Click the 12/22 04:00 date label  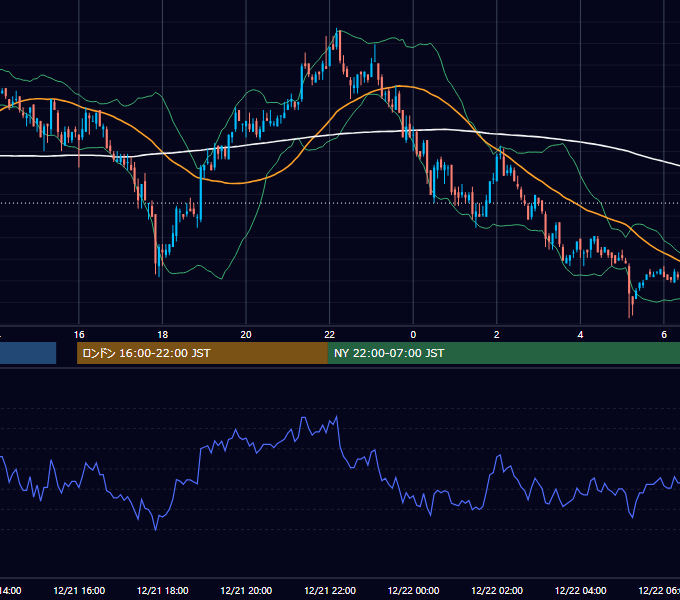[581, 590]
